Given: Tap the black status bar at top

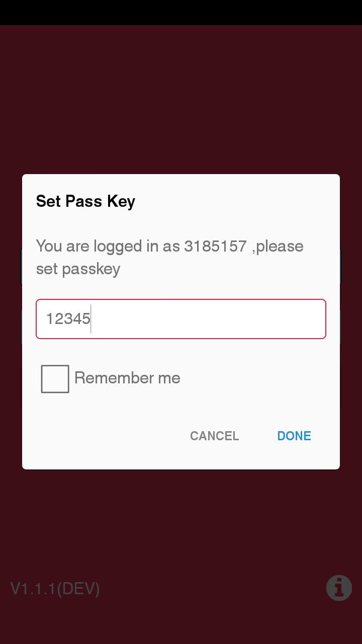Looking at the screenshot, I should click(x=181, y=12).
